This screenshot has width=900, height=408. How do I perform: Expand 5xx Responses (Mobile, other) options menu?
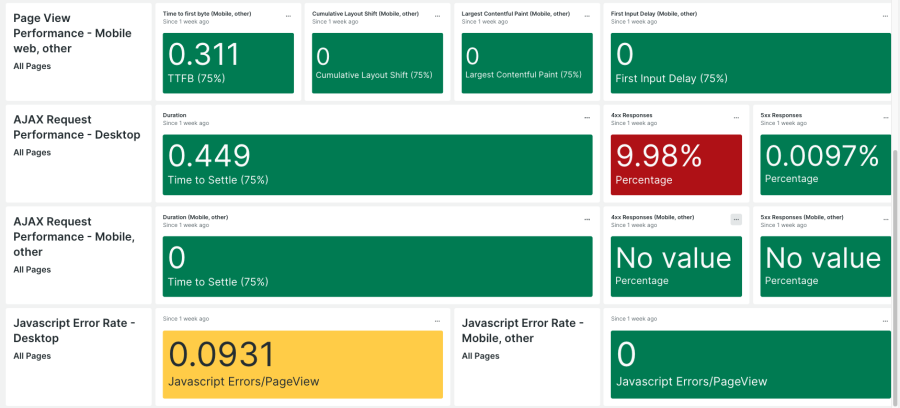pos(884,219)
